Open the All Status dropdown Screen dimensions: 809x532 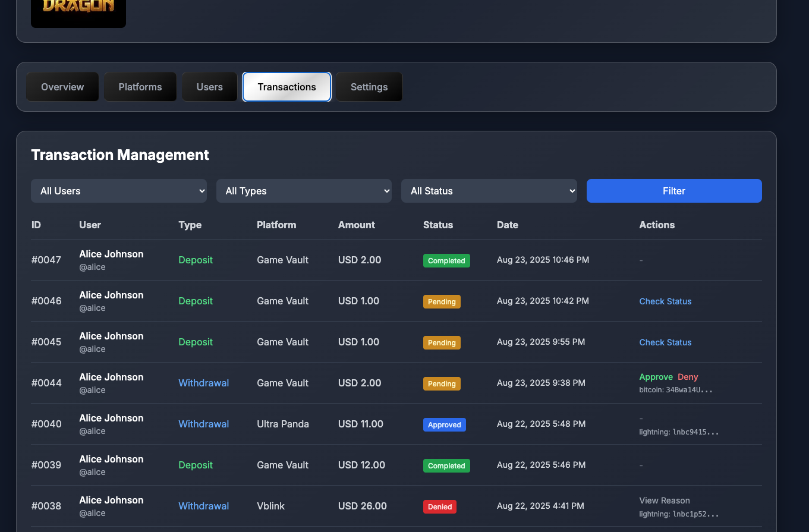489,191
